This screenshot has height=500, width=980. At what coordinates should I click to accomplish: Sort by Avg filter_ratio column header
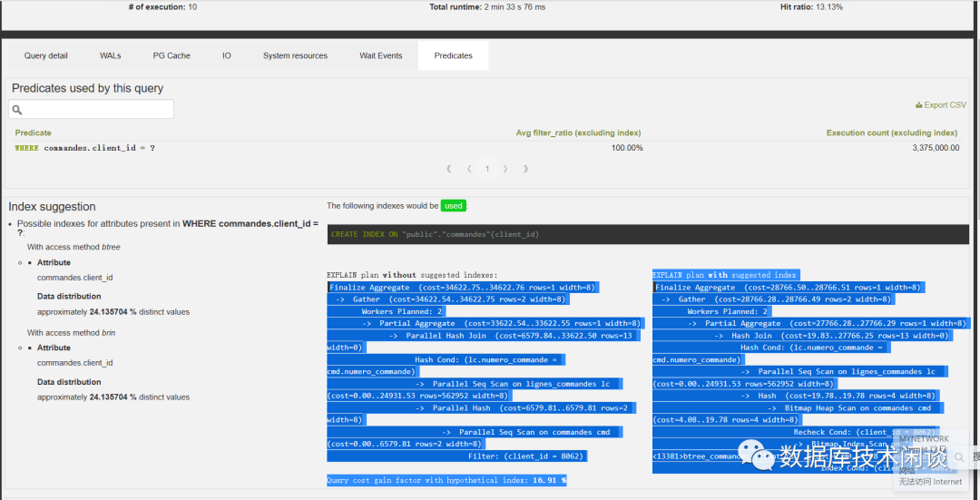(x=578, y=132)
